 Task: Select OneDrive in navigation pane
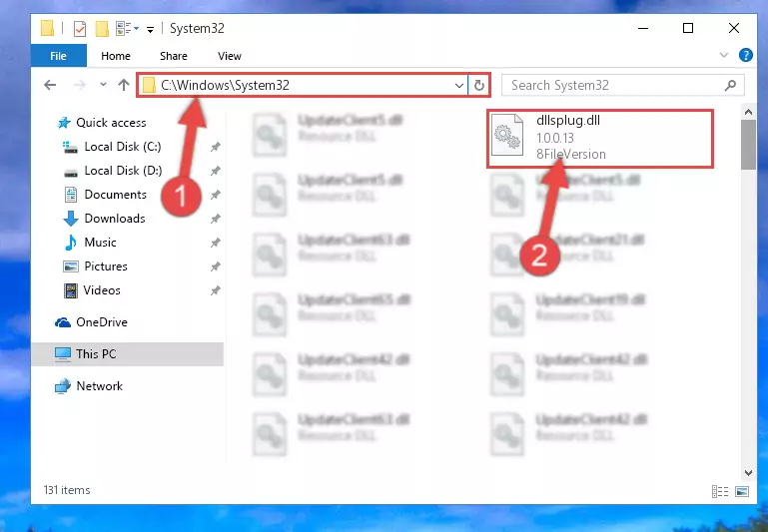point(102,322)
